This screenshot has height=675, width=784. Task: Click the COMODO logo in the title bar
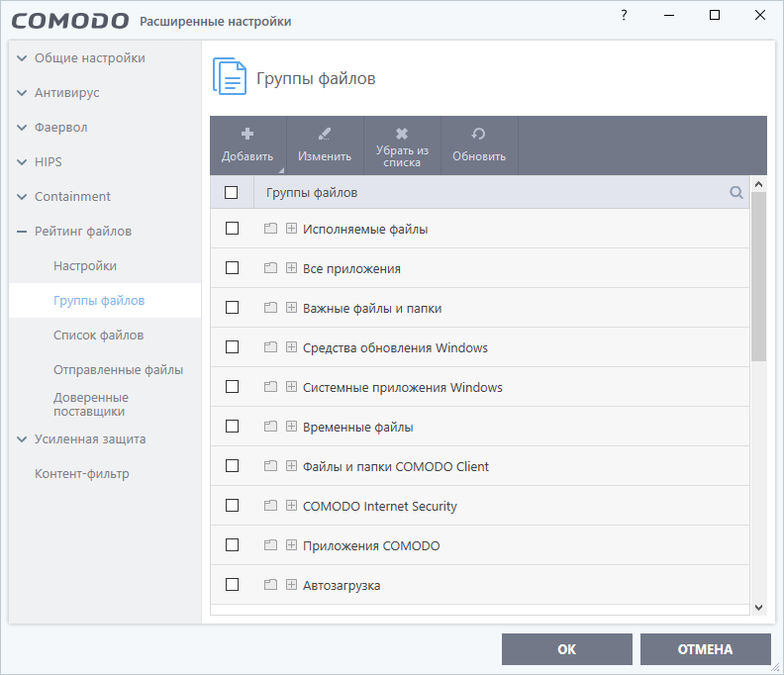[70, 21]
